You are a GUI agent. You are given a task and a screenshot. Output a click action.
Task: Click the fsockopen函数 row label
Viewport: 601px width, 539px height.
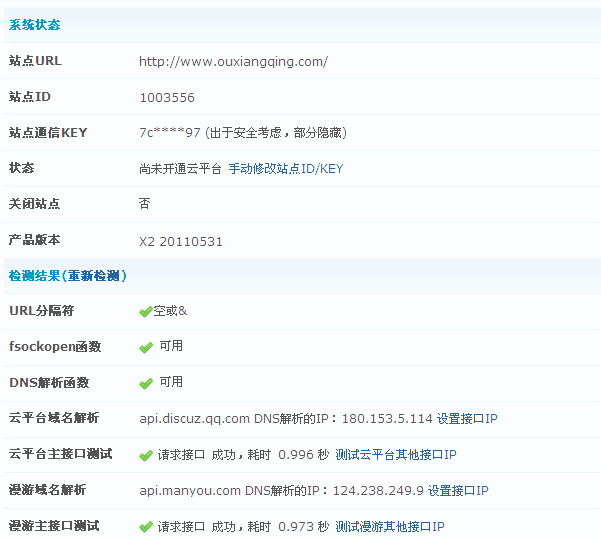[x=55, y=347]
